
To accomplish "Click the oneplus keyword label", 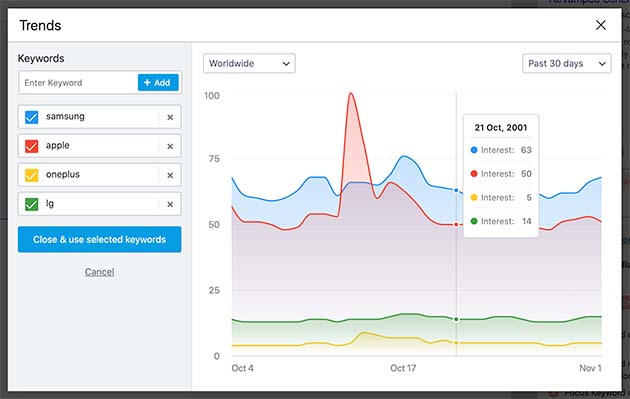I will [x=63, y=174].
